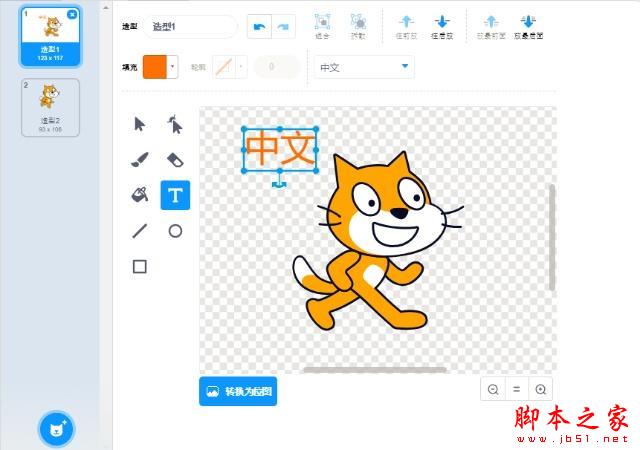
Task: Reset canvas zoom with equals button
Action: [x=517, y=389]
